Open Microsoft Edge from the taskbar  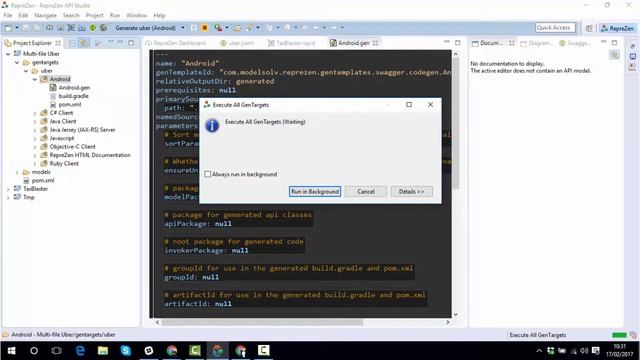[80, 351]
